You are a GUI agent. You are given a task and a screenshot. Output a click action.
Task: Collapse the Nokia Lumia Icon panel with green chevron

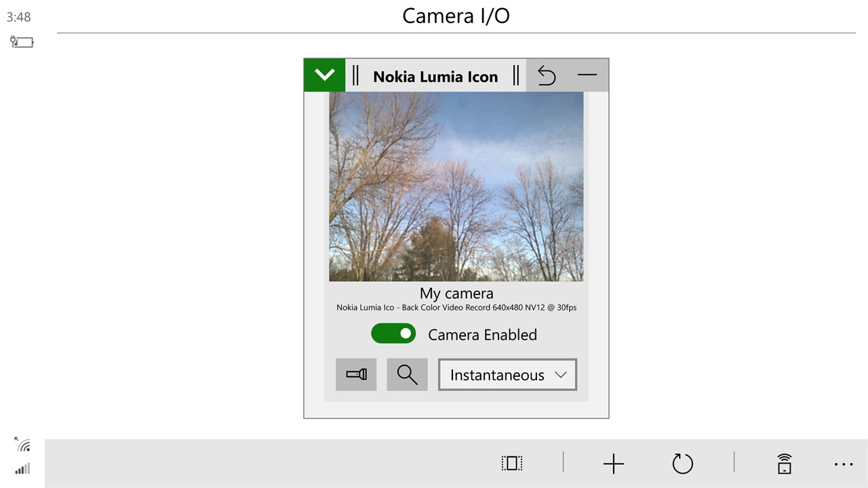click(325, 75)
